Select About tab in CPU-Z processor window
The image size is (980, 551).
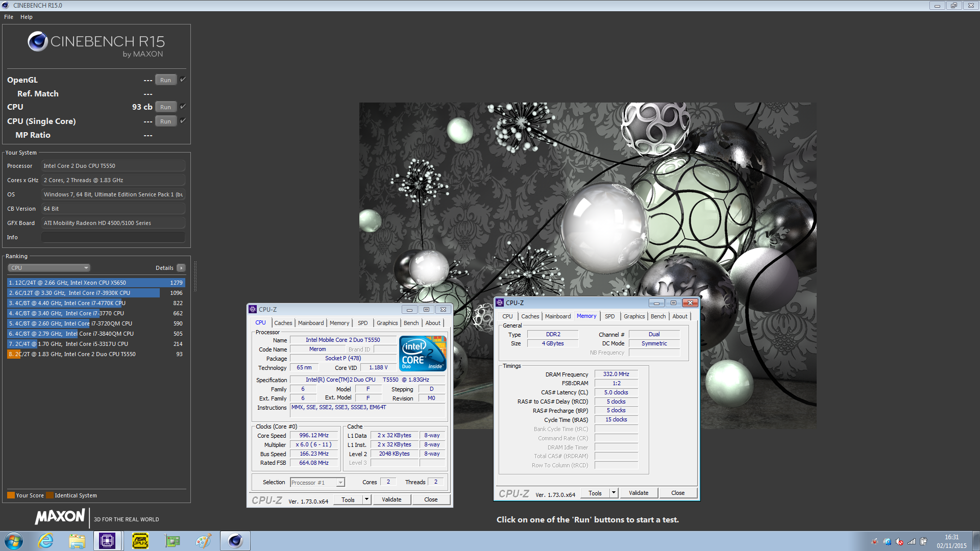tap(433, 323)
